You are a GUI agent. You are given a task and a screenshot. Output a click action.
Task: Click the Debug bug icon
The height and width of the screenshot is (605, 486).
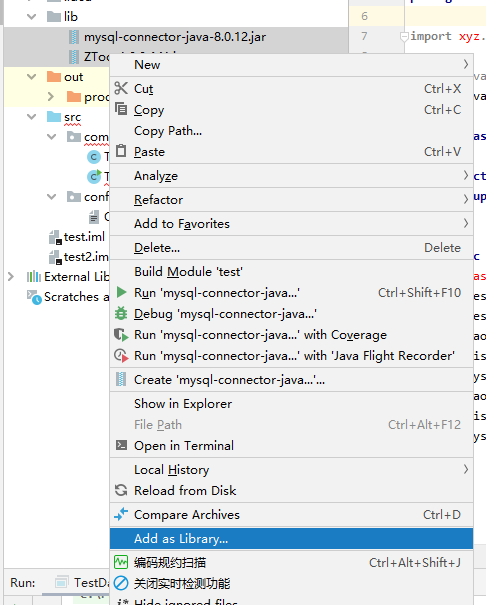pos(121,313)
